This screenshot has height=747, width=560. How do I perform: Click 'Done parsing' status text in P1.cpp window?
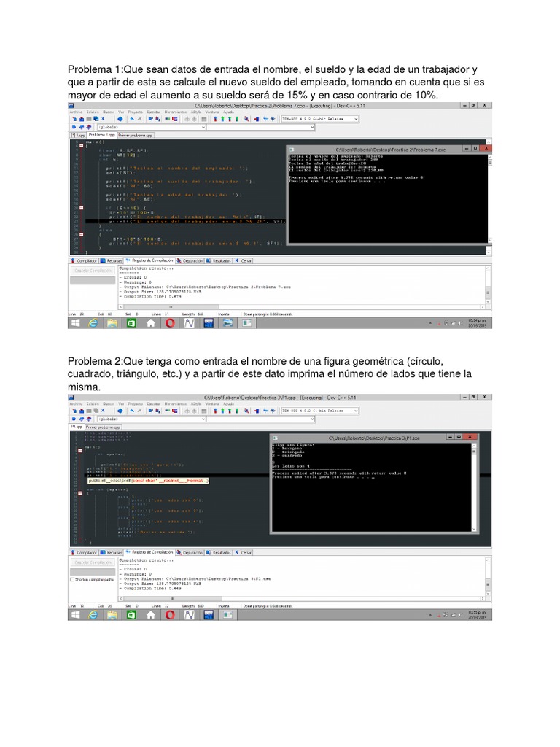[268, 606]
